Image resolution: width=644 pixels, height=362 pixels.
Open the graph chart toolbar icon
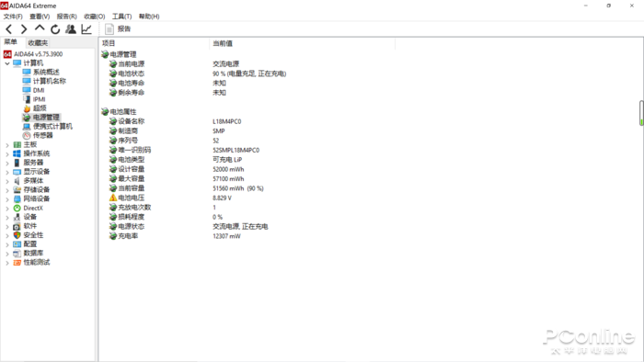(x=86, y=29)
